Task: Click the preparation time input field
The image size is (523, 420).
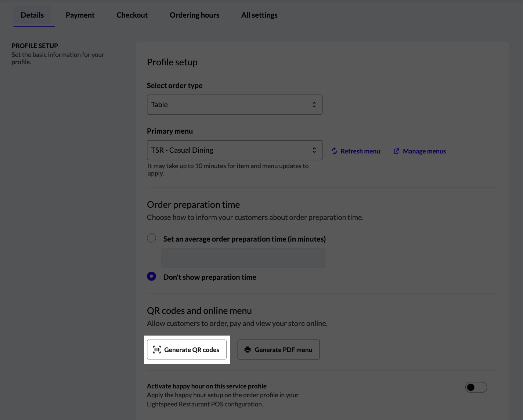Action: point(243,257)
